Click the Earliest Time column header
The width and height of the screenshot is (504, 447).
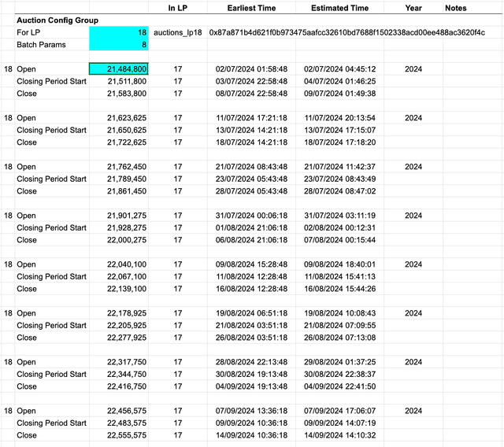[x=251, y=8]
